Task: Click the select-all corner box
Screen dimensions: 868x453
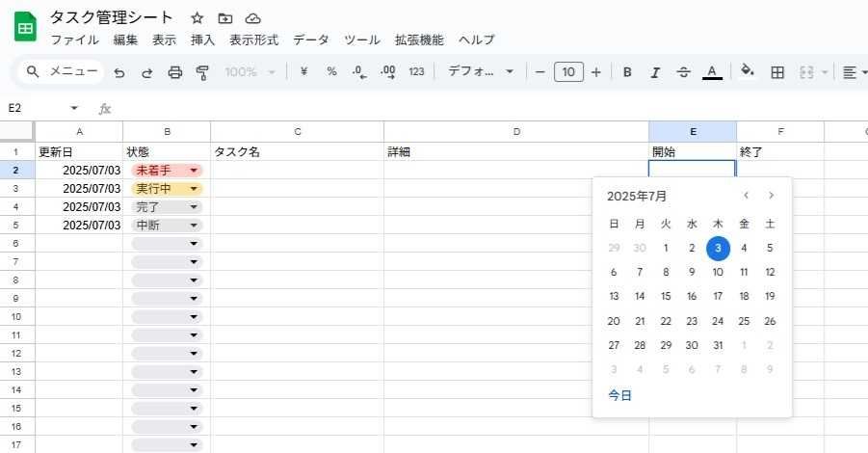Action: point(17,132)
